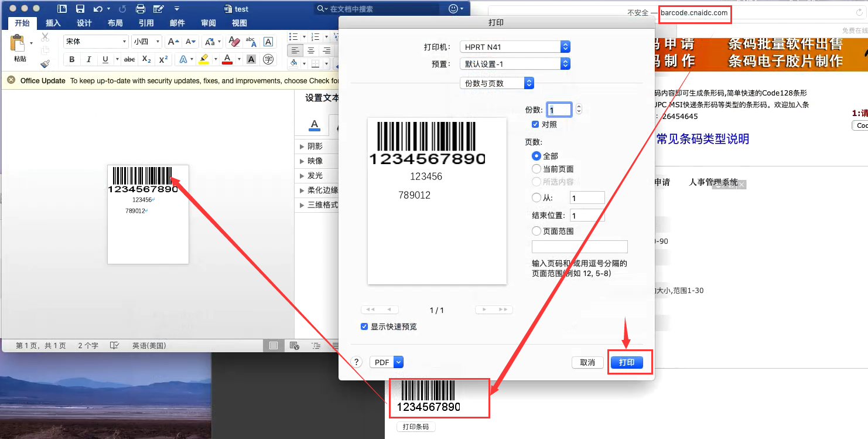Toggle Bold formatting in Word
The height and width of the screenshot is (439, 868).
point(72,59)
